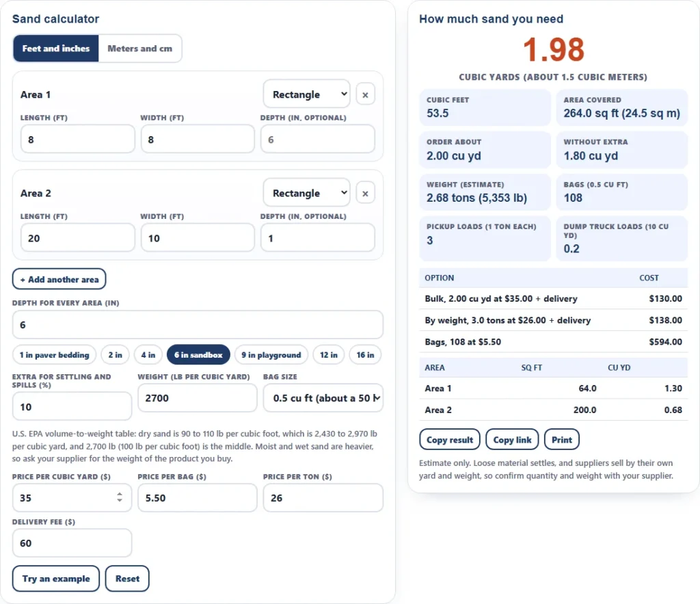Select the 1 in paver bedding preset
The image size is (700, 604).
[x=54, y=355]
